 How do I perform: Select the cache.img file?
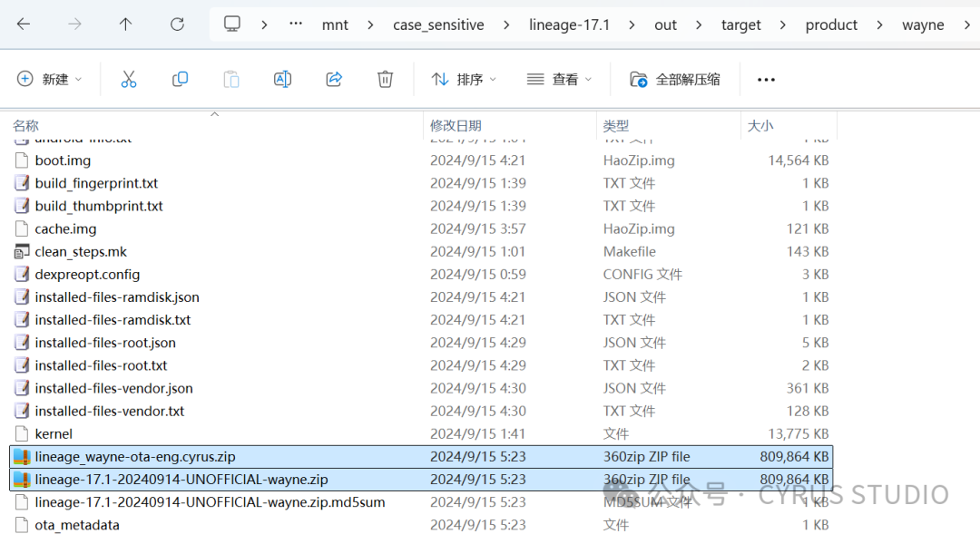[x=65, y=229]
